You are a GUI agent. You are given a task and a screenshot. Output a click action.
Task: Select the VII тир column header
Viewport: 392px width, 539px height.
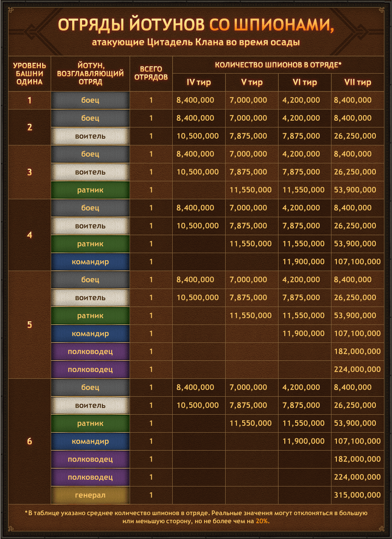coord(357,82)
